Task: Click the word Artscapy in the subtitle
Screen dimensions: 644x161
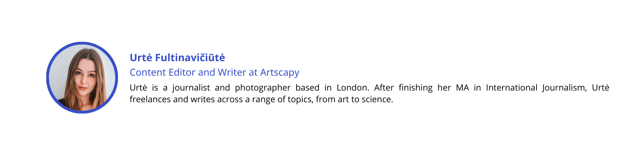Action: click(x=280, y=72)
